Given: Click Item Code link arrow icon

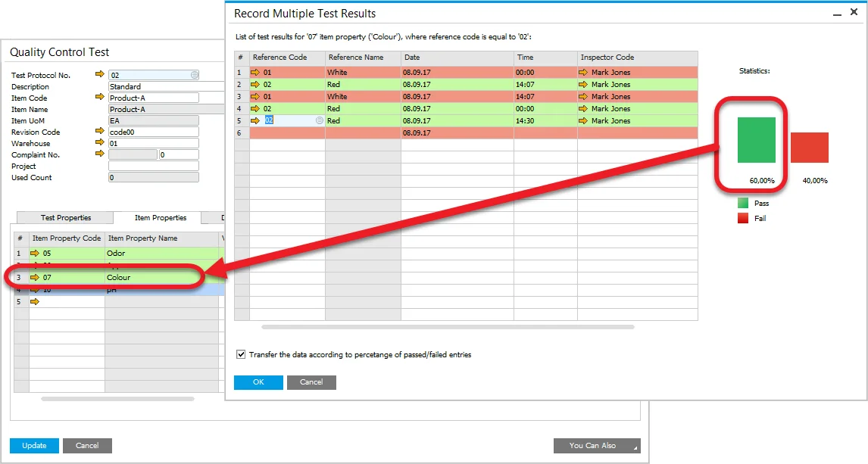Looking at the screenshot, I should (x=100, y=98).
